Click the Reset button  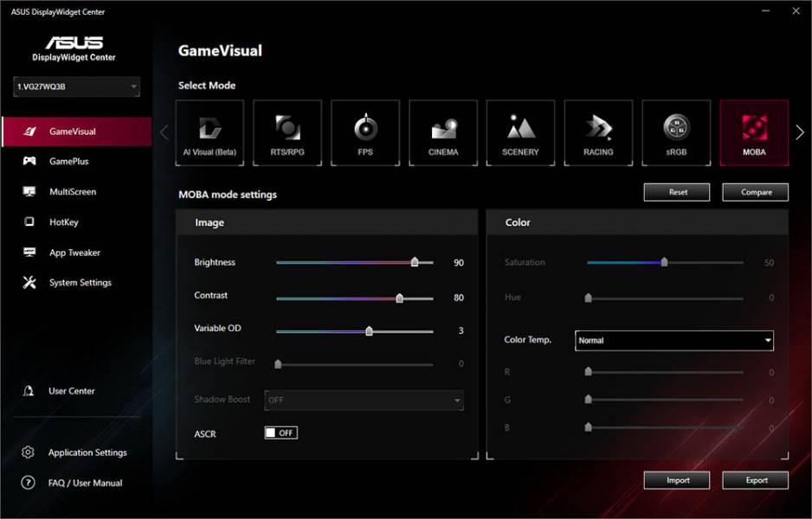[677, 192]
